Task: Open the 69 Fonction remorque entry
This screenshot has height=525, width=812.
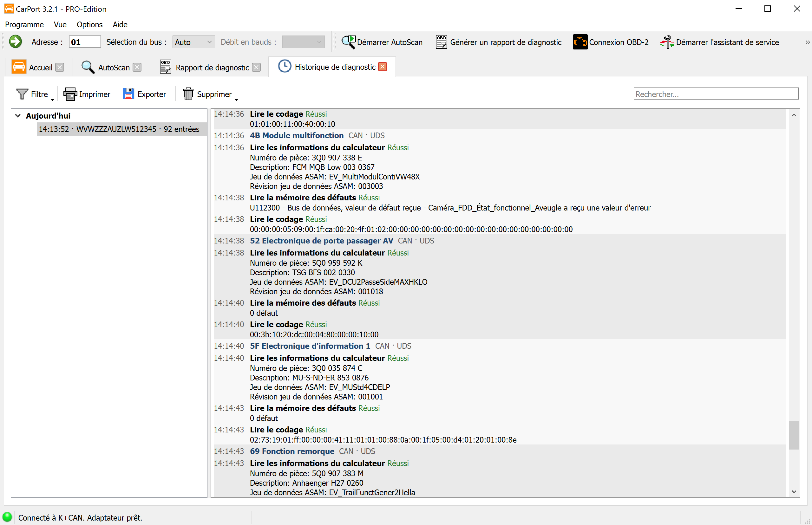Action: point(292,451)
